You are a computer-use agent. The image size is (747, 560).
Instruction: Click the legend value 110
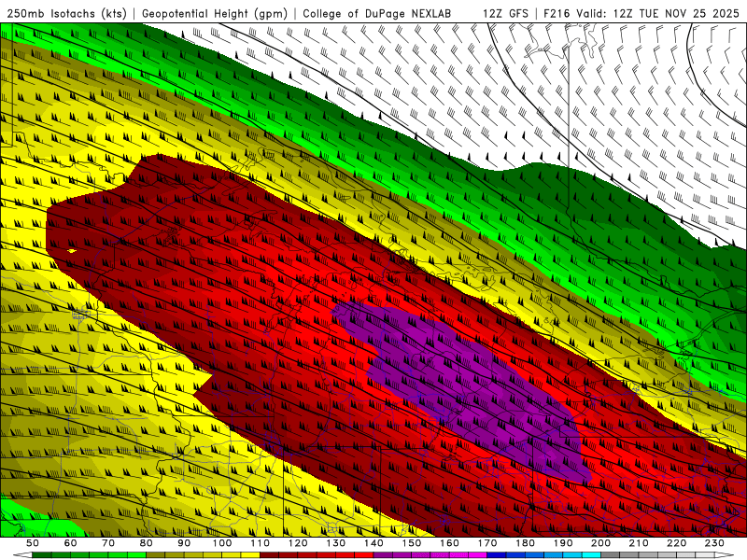pyautogui.click(x=261, y=543)
